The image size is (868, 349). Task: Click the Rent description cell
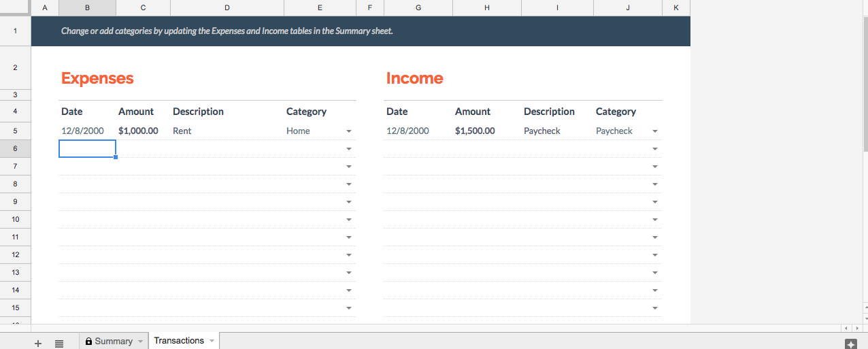[x=224, y=131]
